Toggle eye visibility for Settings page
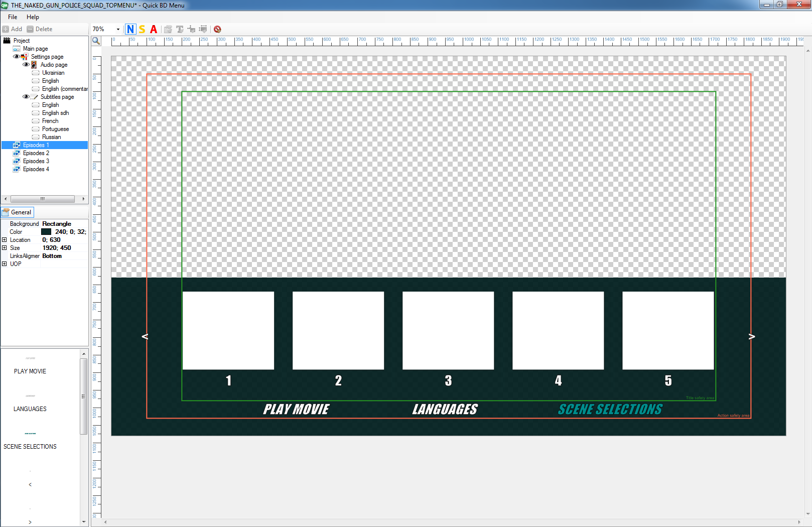Image resolution: width=812 pixels, height=527 pixels. tap(16, 57)
